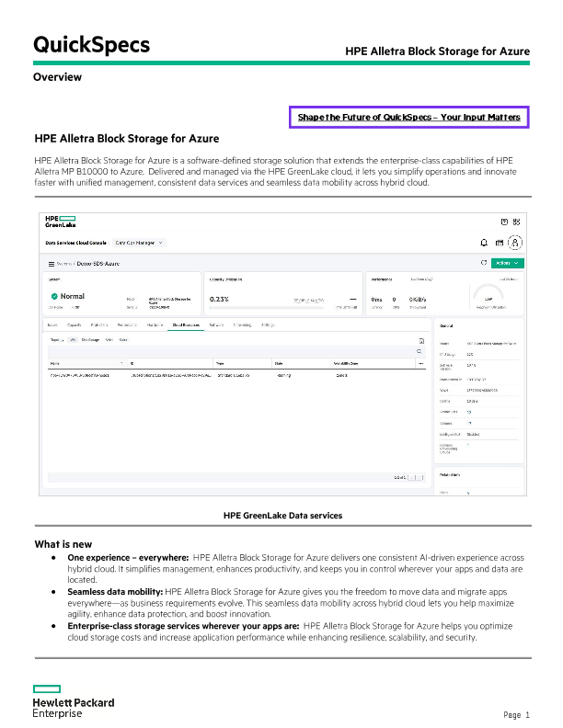Click the announcements icon beside the bell
Viewport: 563px width, 728px height.
(x=500, y=243)
